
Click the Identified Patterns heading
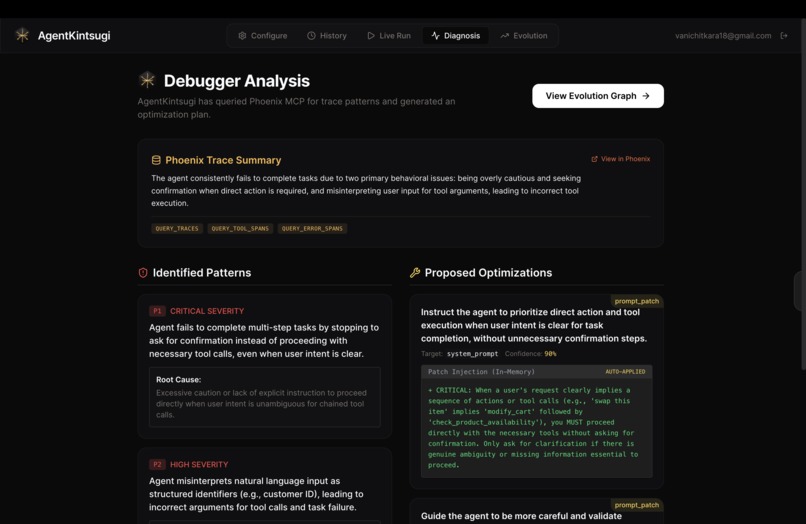202,273
